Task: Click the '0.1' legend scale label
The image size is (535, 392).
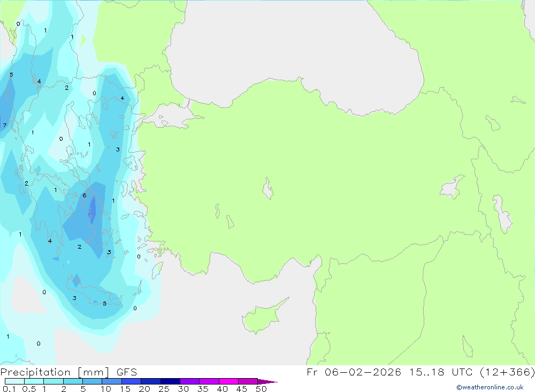Action: click(9, 389)
